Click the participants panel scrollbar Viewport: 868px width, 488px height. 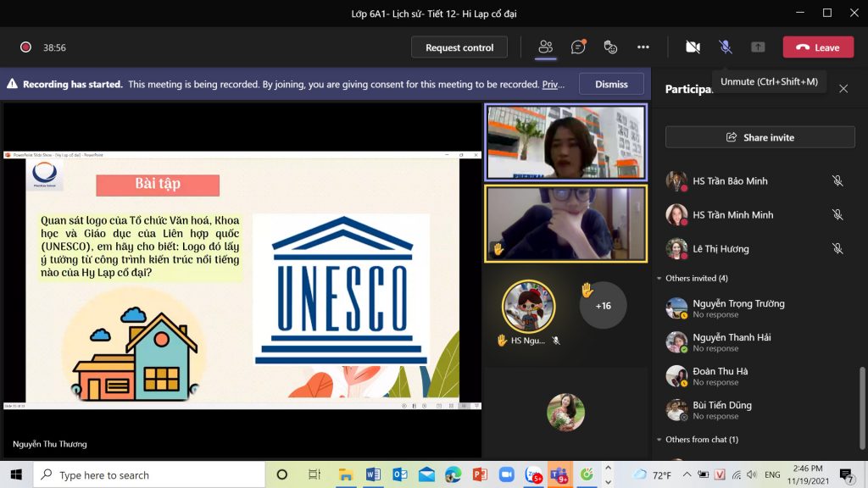862,408
